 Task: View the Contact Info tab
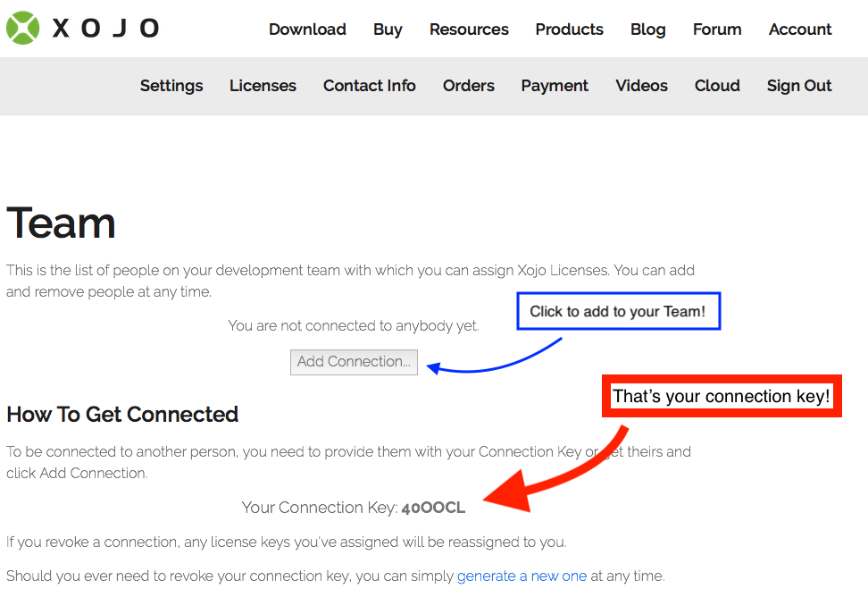point(369,86)
